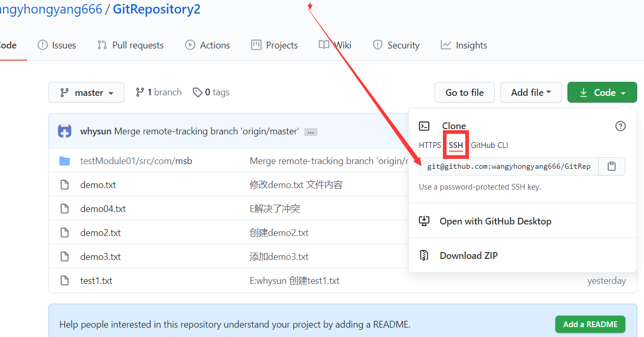
Task: Open the testModule01/src/com/msb folder
Action: [x=136, y=161]
